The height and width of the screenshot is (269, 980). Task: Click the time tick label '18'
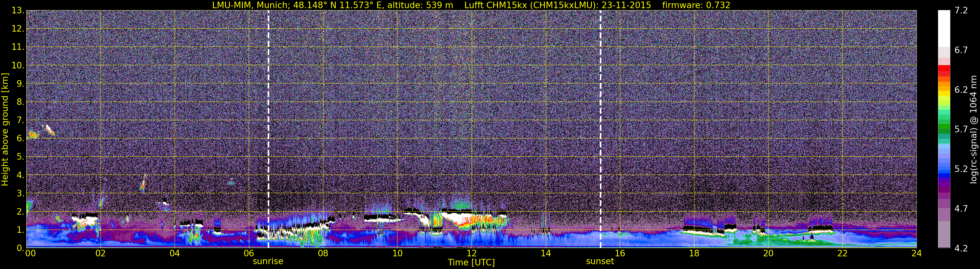(x=694, y=253)
